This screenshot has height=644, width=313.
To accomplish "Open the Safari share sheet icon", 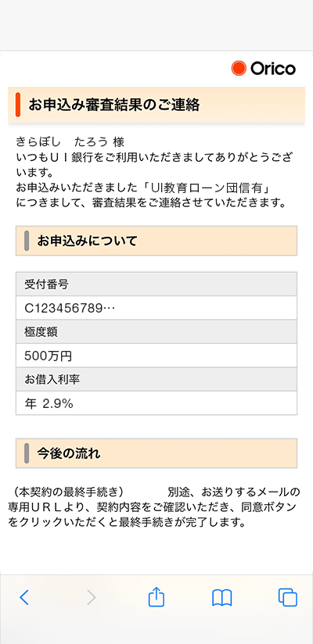I will point(156,596).
